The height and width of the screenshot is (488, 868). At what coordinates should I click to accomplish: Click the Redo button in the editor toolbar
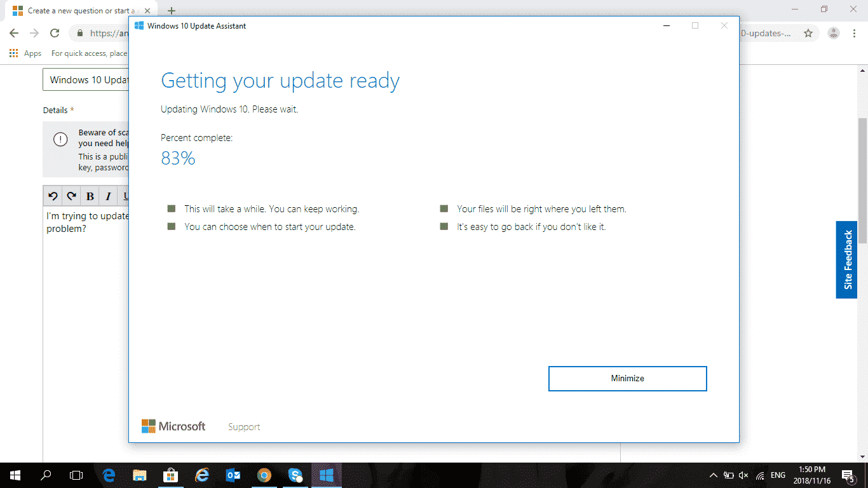click(71, 196)
